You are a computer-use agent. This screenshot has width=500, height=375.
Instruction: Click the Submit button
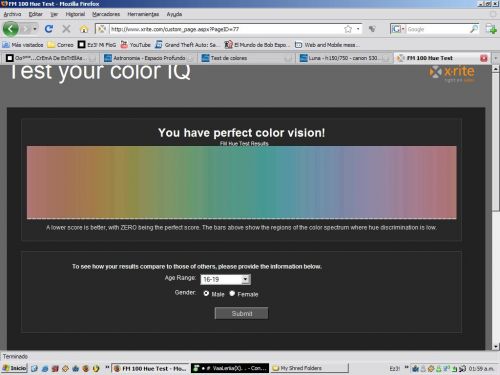coord(241,313)
